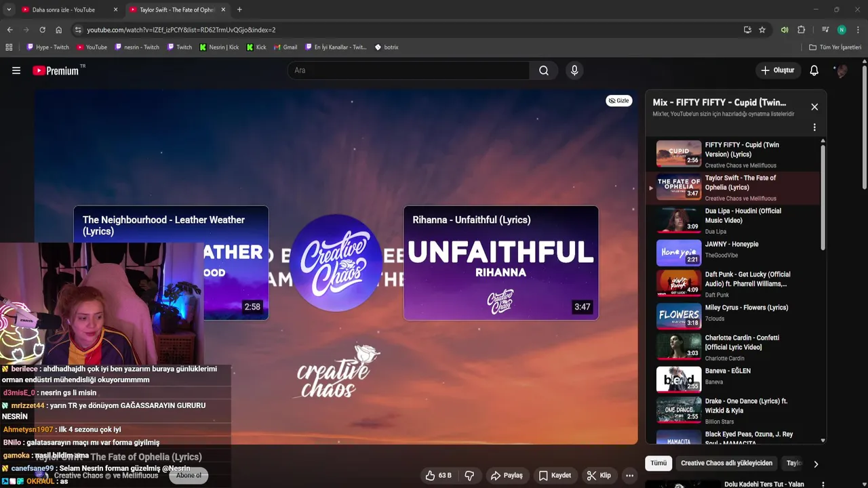Viewport: 868px width, 488px height.
Task: Go back in browser history
Action: [9, 30]
